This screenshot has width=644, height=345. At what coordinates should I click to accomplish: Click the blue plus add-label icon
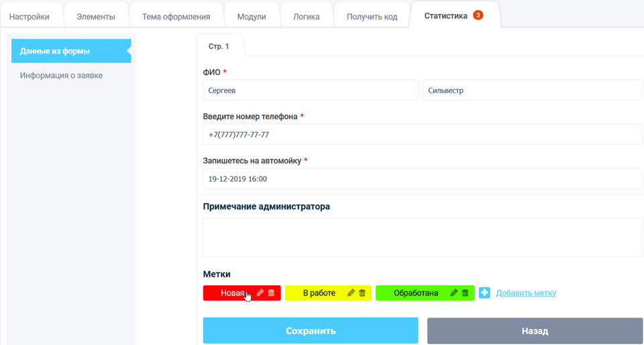pos(484,293)
